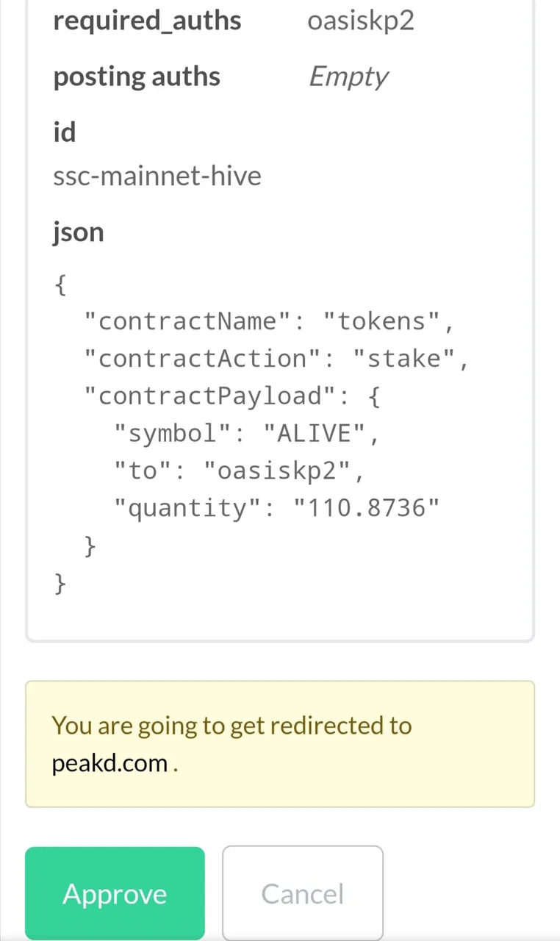This screenshot has height=941, width=560.
Task: Click the posting auths label
Action: click(137, 76)
